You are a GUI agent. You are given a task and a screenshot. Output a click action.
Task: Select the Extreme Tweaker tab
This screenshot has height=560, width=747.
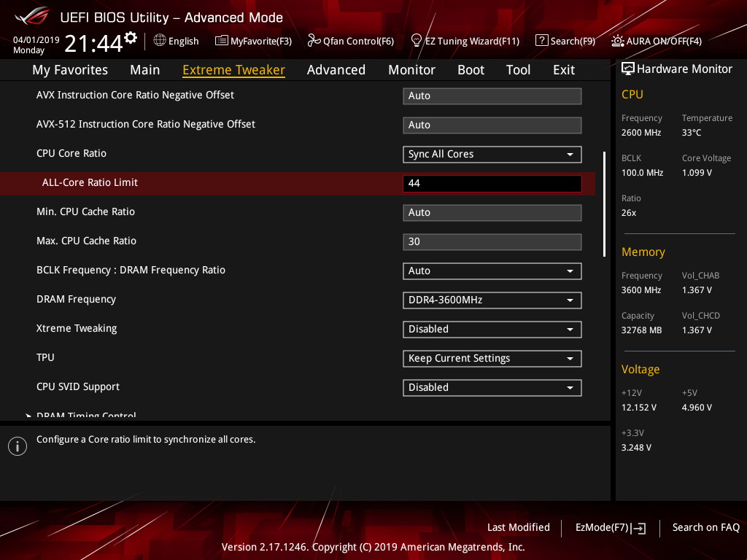point(234,70)
